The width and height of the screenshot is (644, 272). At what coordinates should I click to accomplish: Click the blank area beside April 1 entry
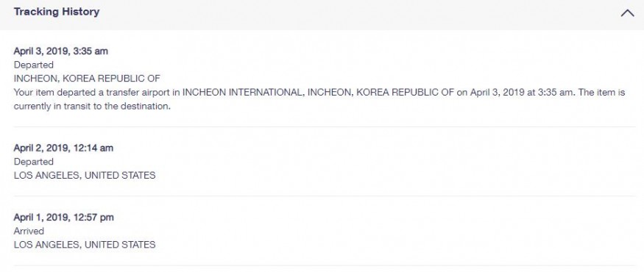(x=394, y=231)
